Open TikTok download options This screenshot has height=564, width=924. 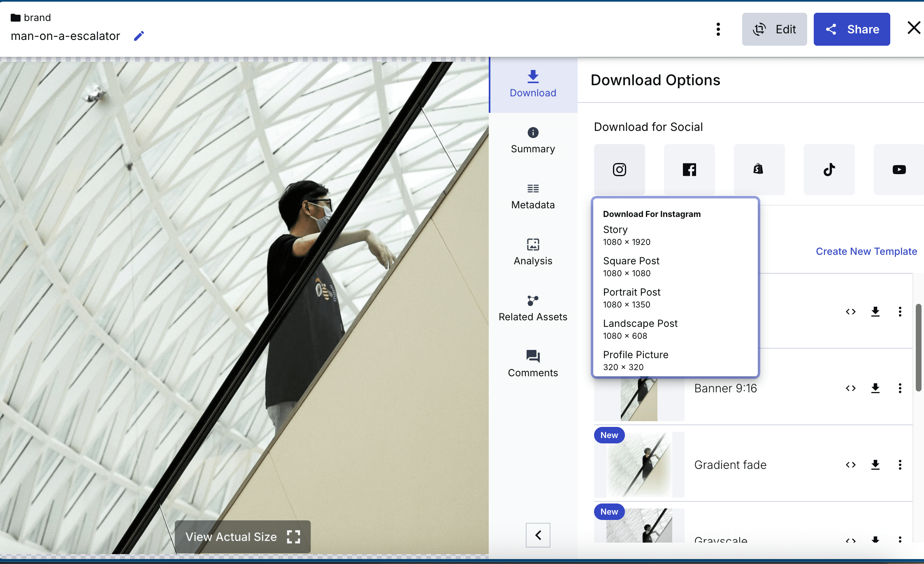[x=829, y=169]
